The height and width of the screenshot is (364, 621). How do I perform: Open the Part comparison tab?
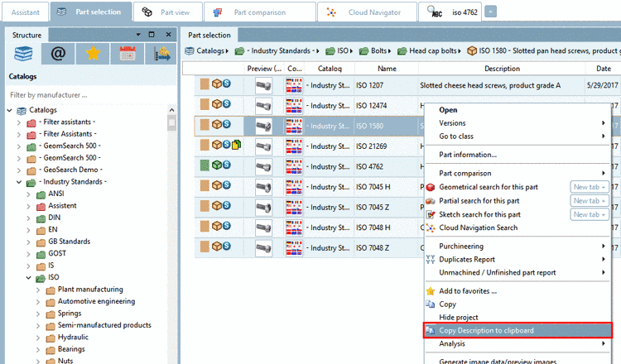(260, 12)
